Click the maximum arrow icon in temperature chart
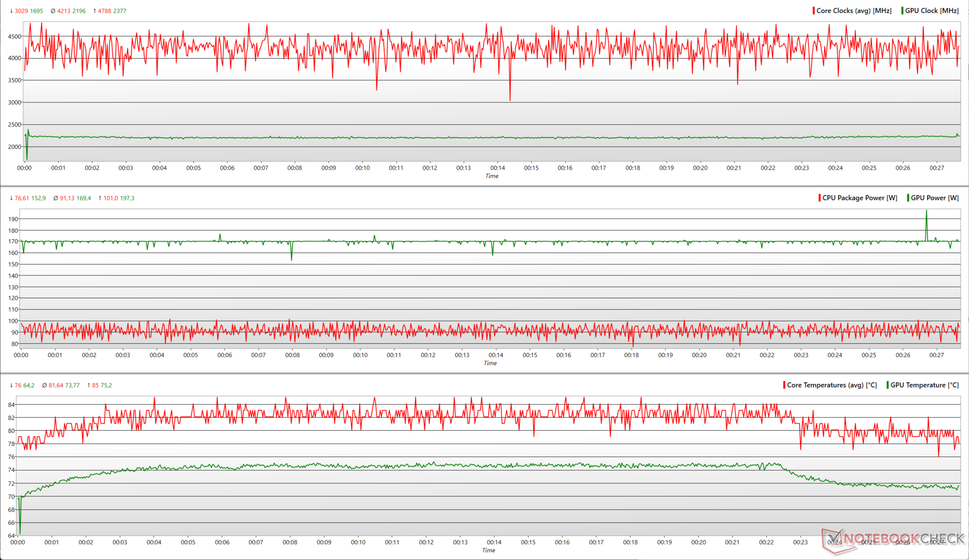The image size is (969, 560). click(x=89, y=385)
